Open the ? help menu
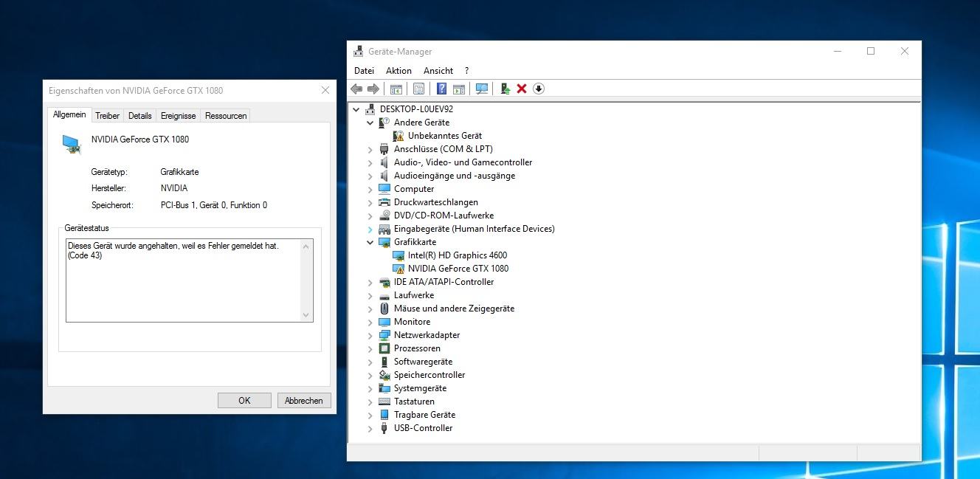Screen dimensions: 980x479 (466, 71)
